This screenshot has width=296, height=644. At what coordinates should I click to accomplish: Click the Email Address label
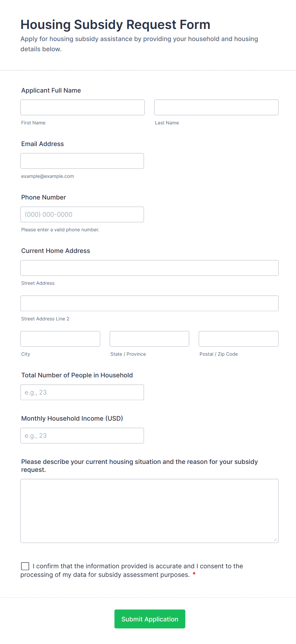[x=42, y=144]
